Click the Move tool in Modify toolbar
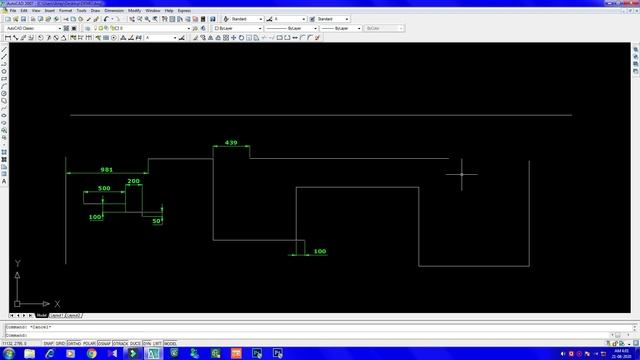 233,38
